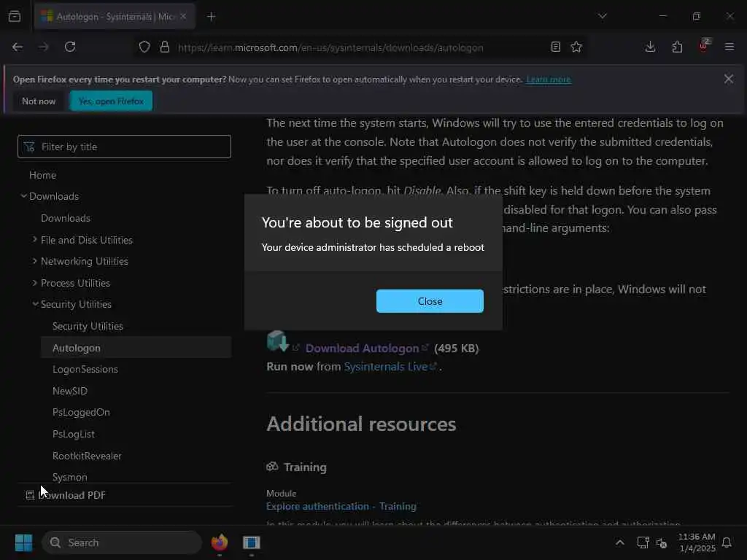This screenshot has width=747, height=560.
Task: Open the Windows Start menu
Action: (x=23, y=542)
